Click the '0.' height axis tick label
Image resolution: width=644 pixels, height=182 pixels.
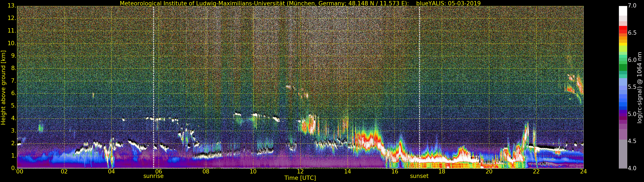coord(14,168)
